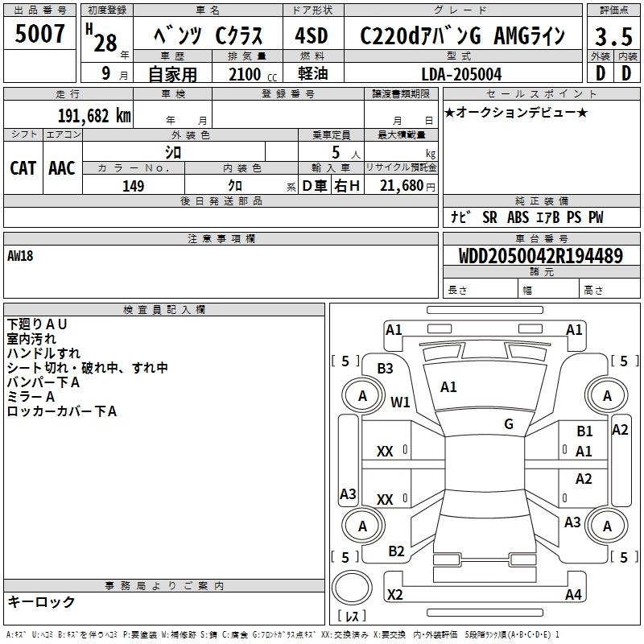Click the damage code legend line
This screenshot has width=644, height=644.
[x=283, y=634]
